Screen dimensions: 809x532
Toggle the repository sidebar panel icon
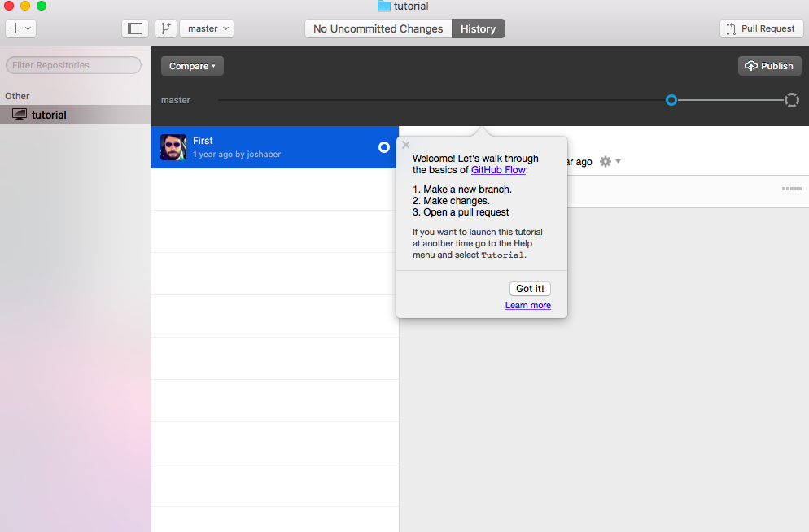[135, 28]
